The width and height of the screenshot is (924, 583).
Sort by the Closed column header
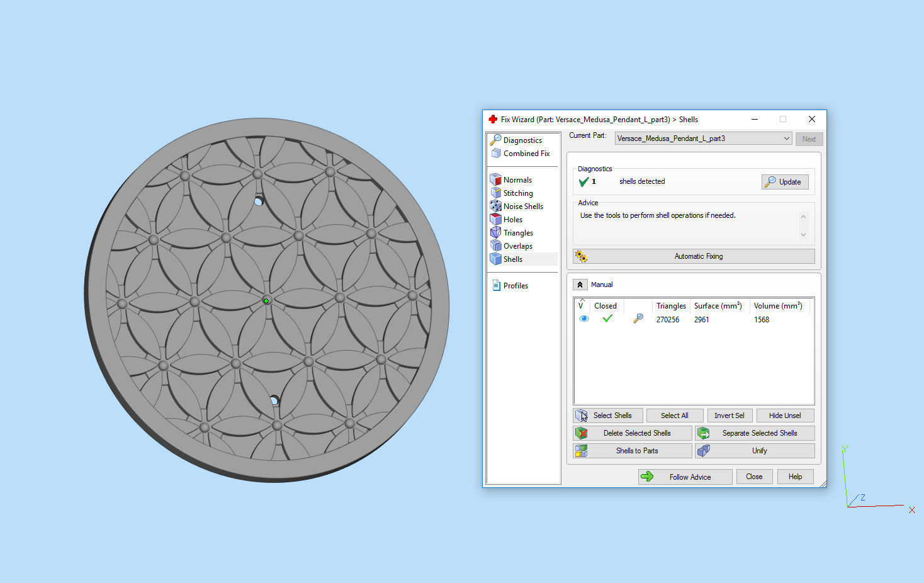pyautogui.click(x=606, y=306)
